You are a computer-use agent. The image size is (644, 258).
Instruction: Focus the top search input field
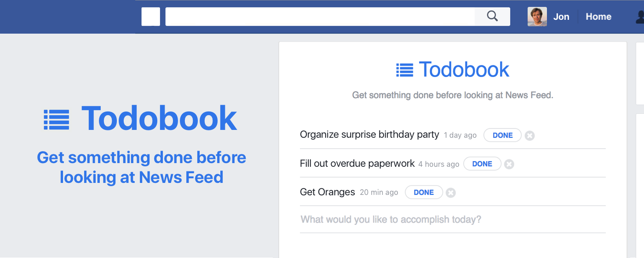pos(320,17)
